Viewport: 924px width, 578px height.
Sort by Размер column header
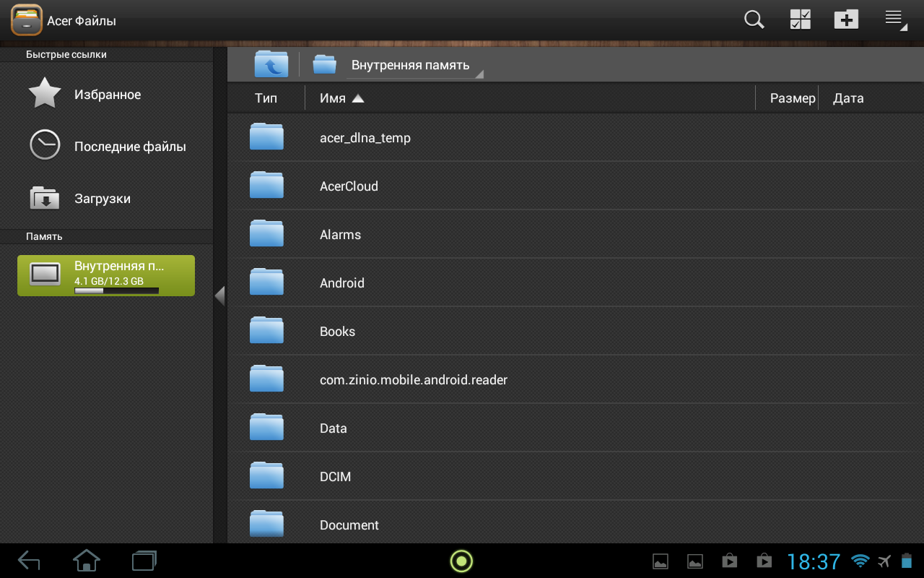point(792,98)
